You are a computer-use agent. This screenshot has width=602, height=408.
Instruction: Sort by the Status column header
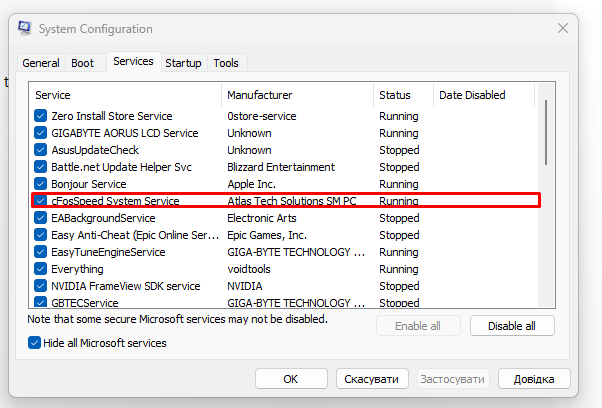pos(404,95)
